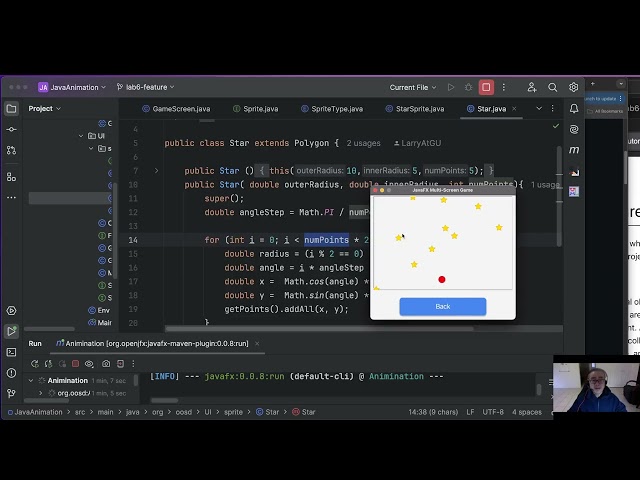Click the red ball in the game window
The width and height of the screenshot is (640, 480).
(x=442, y=280)
